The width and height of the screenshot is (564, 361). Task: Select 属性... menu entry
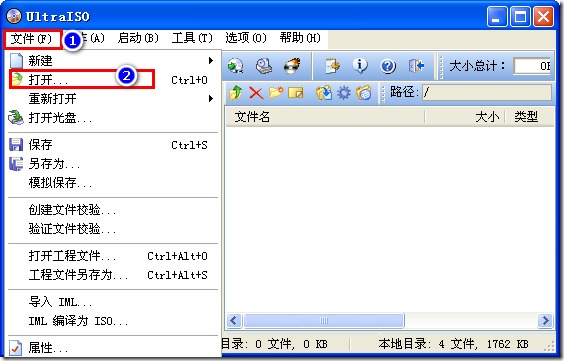click(x=113, y=348)
